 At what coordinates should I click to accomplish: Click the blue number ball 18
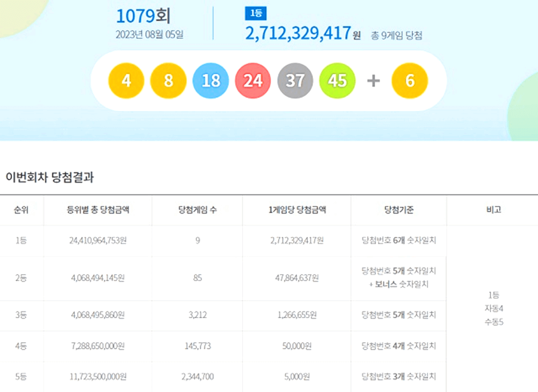pos(211,81)
